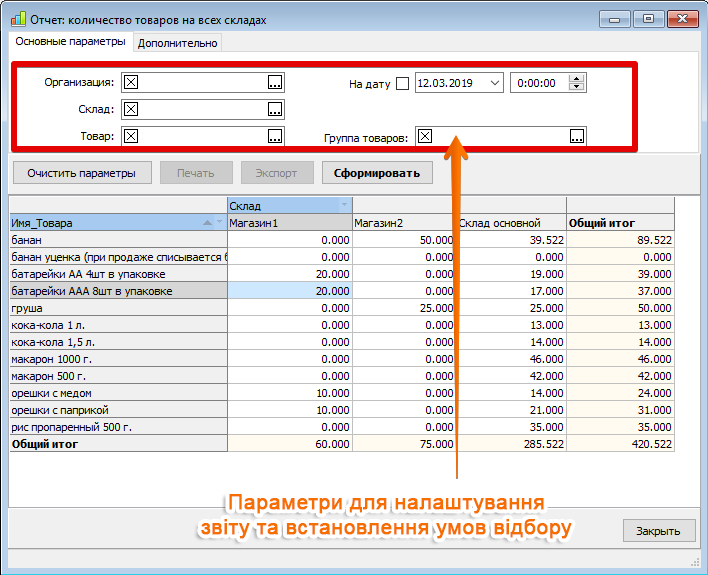The width and height of the screenshot is (708, 575).
Task: Click the Сформировать button
Action: 377,173
